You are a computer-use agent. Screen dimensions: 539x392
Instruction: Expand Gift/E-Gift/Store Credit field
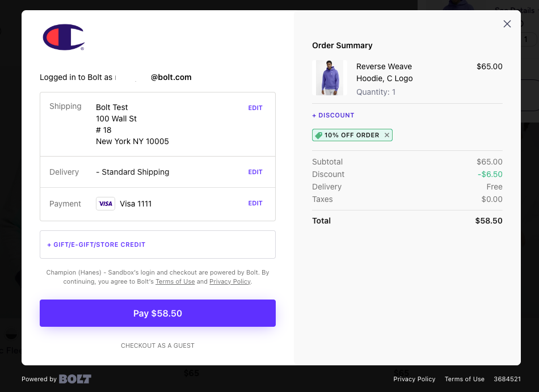[x=158, y=245]
